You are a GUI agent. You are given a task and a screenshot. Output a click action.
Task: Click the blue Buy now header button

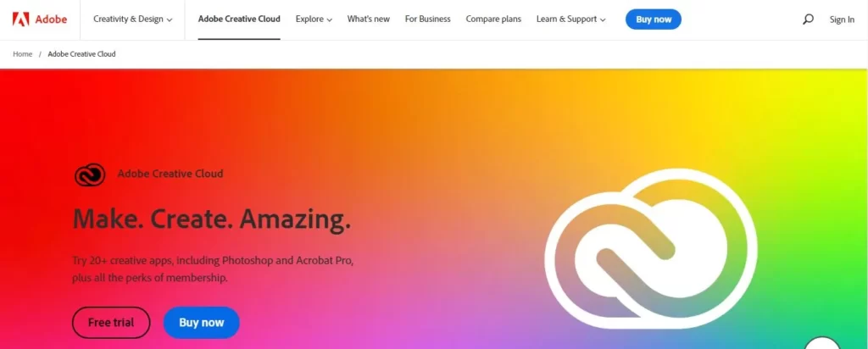(654, 19)
